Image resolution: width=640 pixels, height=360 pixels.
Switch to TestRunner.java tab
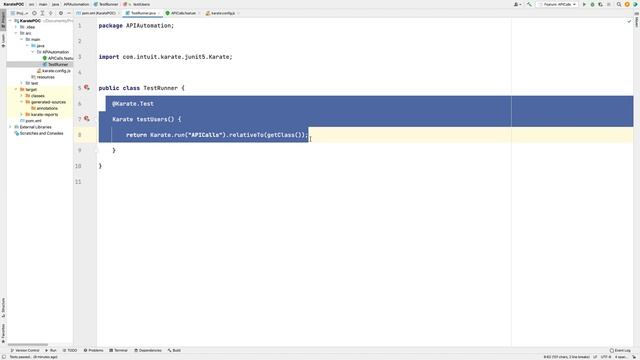[142, 13]
